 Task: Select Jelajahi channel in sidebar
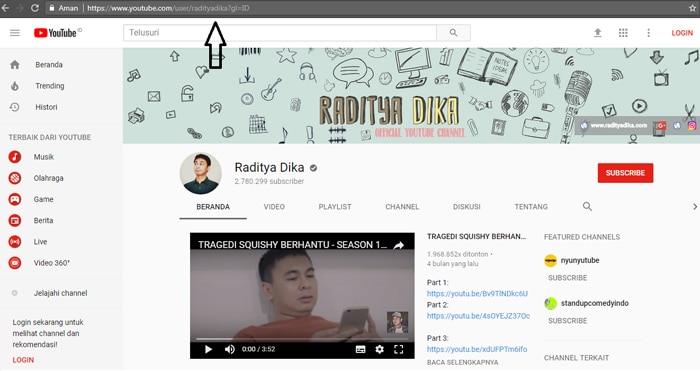(x=60, y=293)
